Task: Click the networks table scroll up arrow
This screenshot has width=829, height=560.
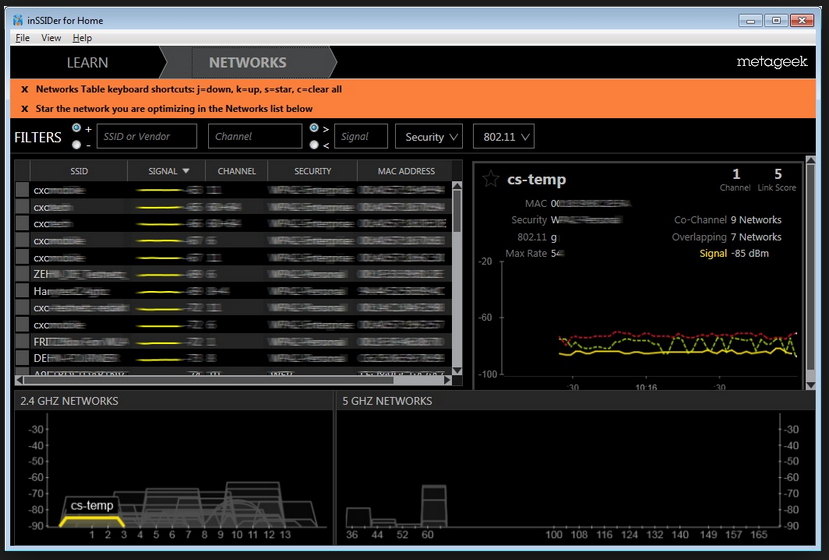Action: coord(457,186)
